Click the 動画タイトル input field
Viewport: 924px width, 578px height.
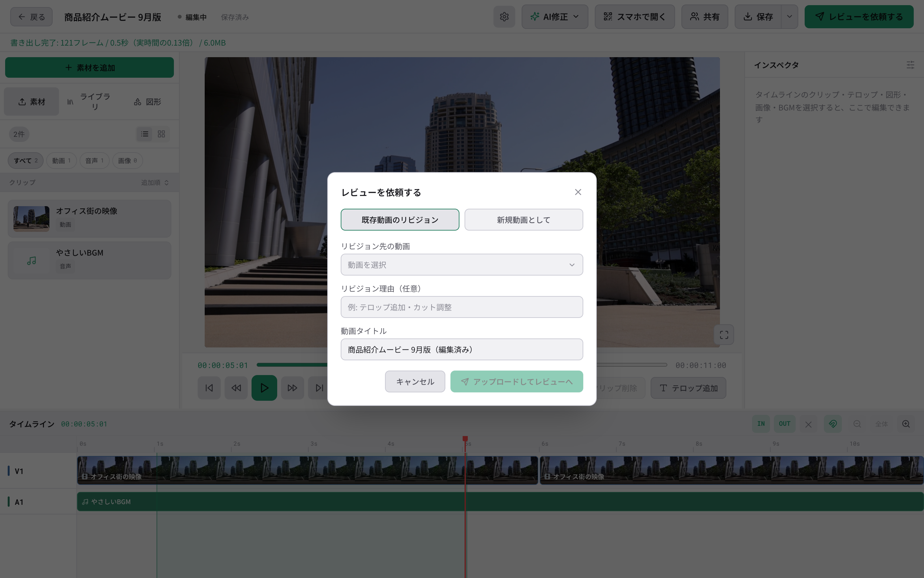point(462,349)
